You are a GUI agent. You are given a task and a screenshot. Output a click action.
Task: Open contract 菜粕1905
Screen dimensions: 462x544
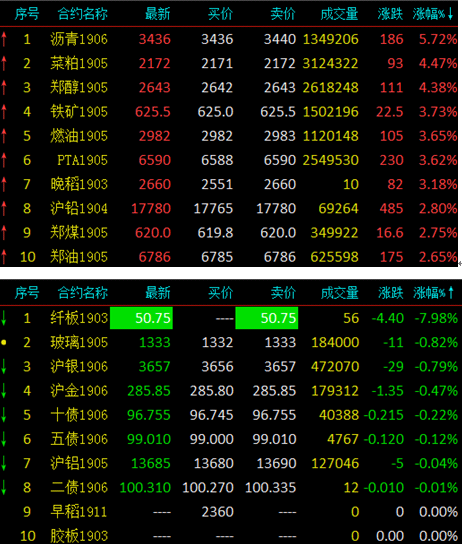[79, 63]
